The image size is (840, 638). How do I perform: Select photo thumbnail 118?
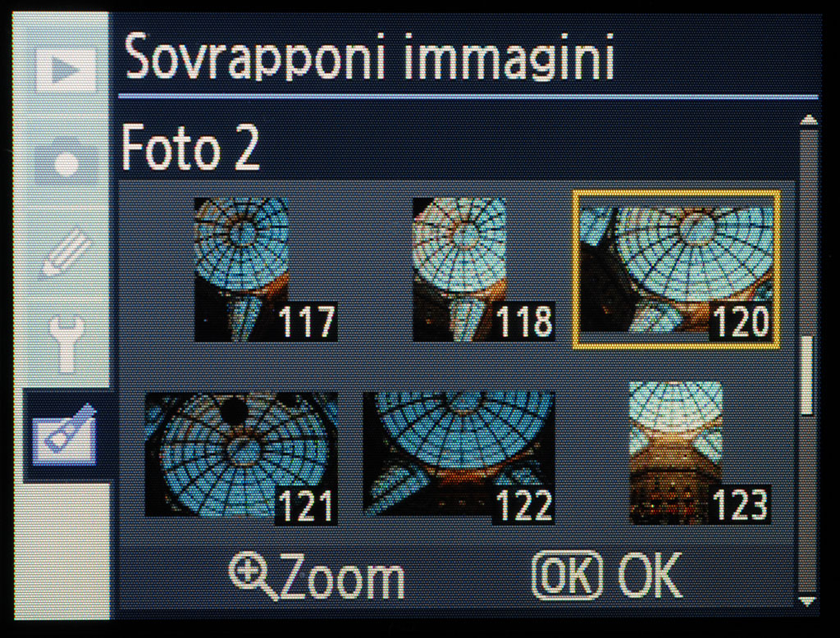click(x=483, y=268)
